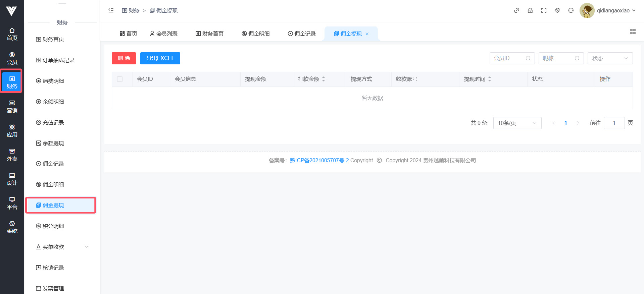Toggle fullscreen mode icon
Screen dimensions: 644x294
click(x=544, y=10)
